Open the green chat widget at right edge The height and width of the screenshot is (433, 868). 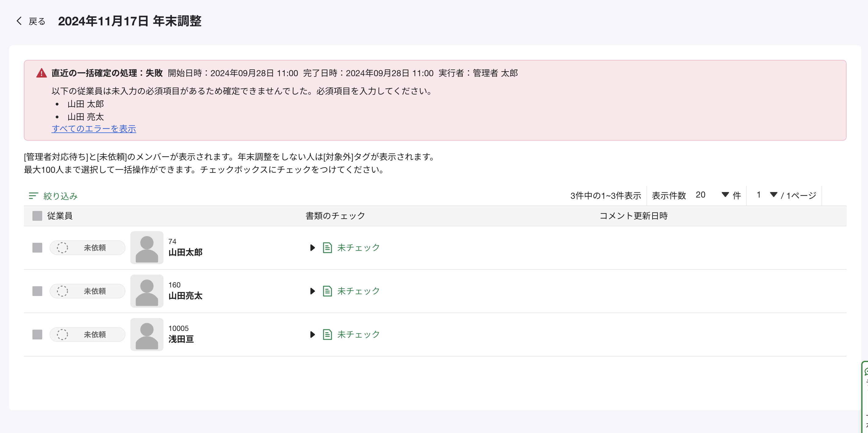(x=865, y=372)
